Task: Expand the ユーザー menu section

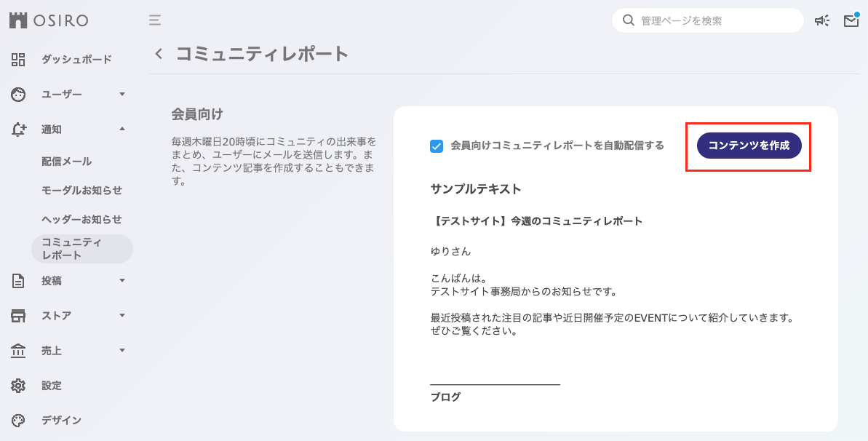Action: click(x=122, y=94)
